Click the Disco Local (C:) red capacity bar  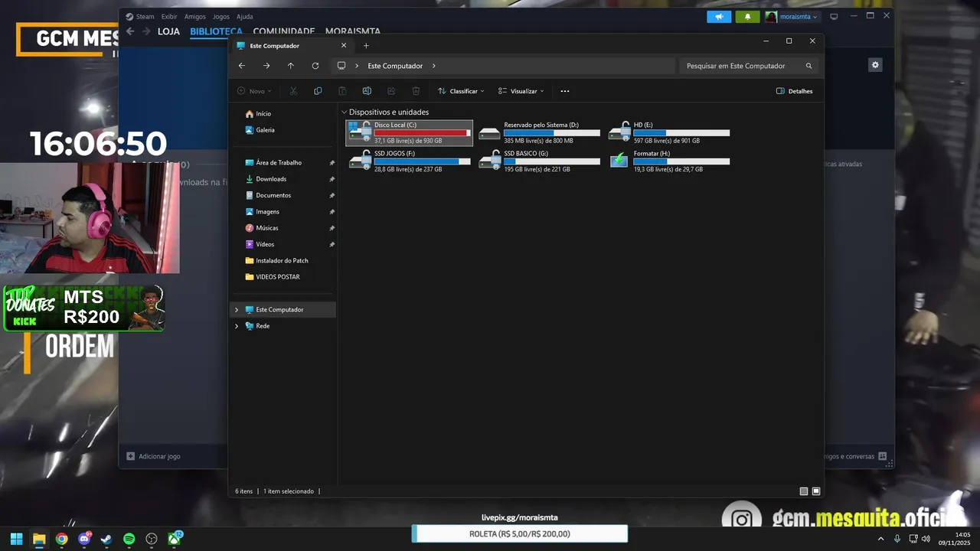(x=422, y=133)
